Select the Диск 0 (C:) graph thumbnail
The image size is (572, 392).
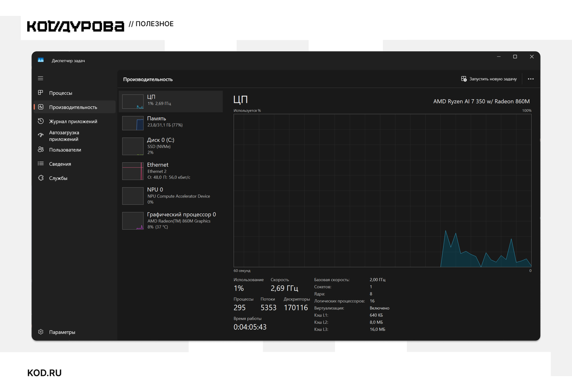[133, 146]
